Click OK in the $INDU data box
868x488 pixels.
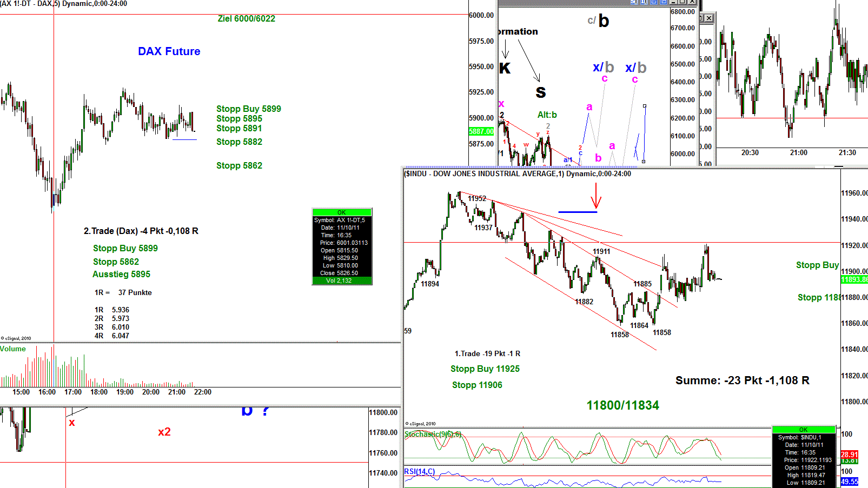pyautogui.click(x=803, y=430)
